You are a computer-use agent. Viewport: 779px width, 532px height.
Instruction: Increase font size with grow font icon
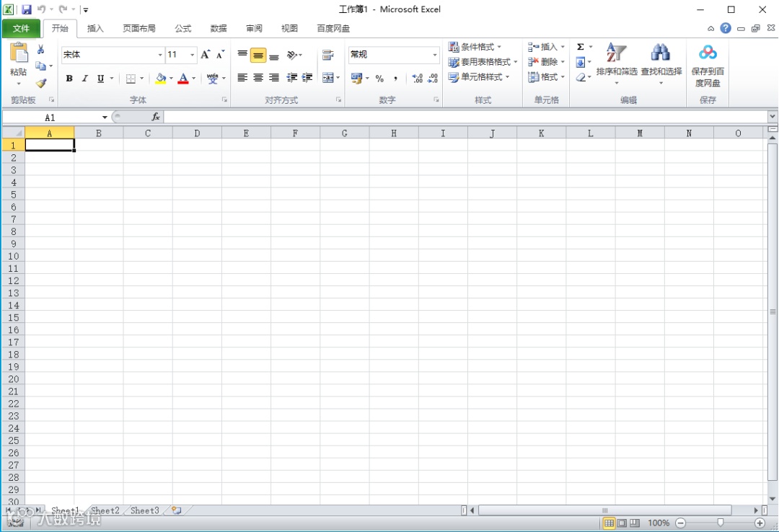[x=205, y=55]
